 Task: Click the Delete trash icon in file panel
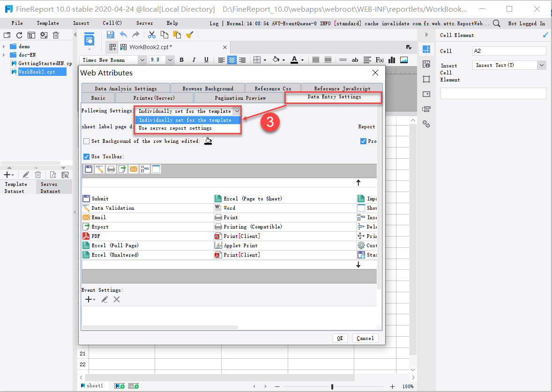coord(56,35)
